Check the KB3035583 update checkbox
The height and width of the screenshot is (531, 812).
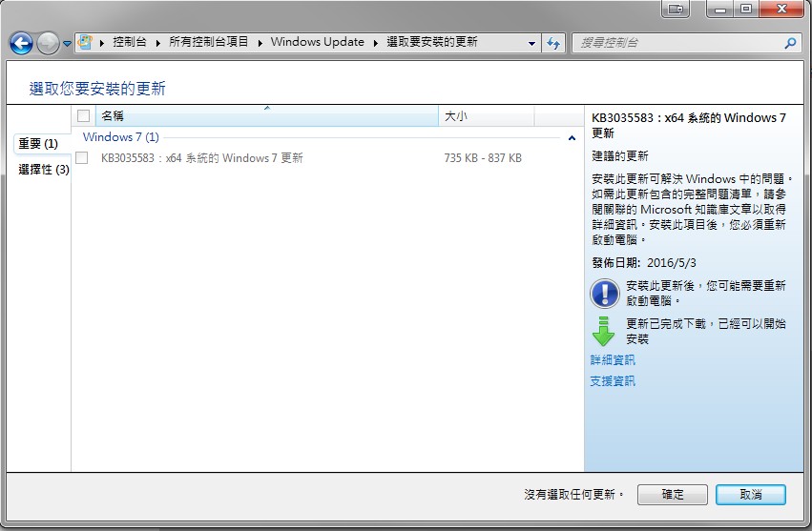point(82,158)
